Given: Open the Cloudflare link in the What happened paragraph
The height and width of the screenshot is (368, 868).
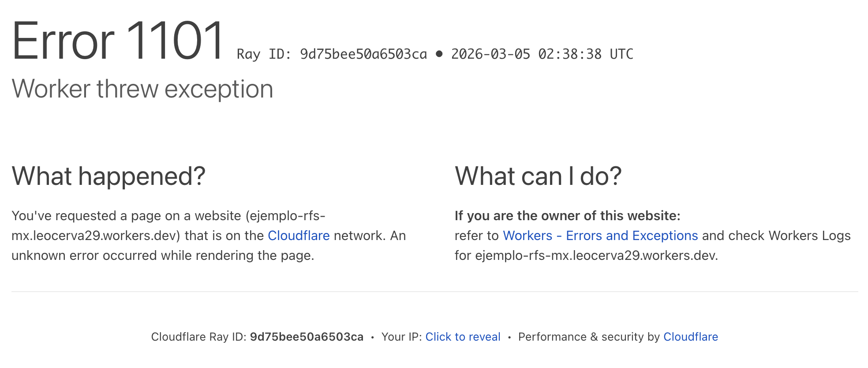Looking at the screenshot, I should click(299, 236).
